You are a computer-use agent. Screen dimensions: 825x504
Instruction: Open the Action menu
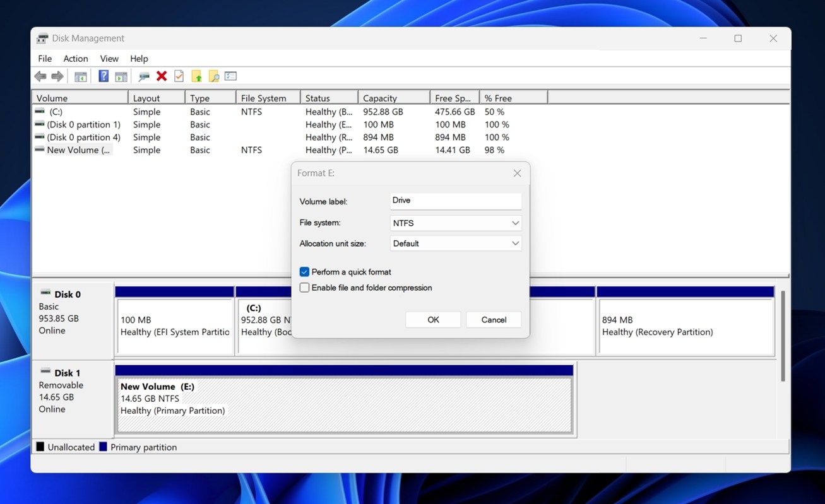(x=75, y=59)
